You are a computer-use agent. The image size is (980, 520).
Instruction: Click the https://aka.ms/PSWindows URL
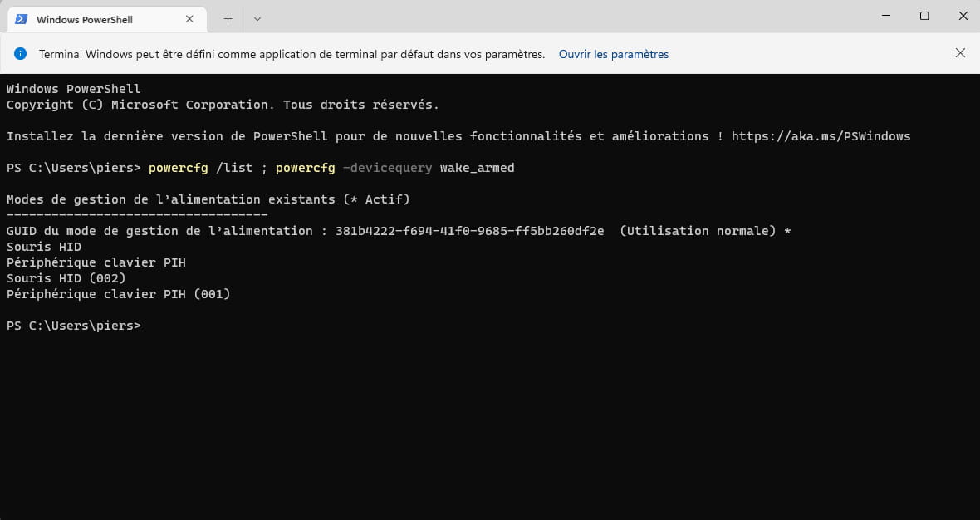(x=821, y=136)
